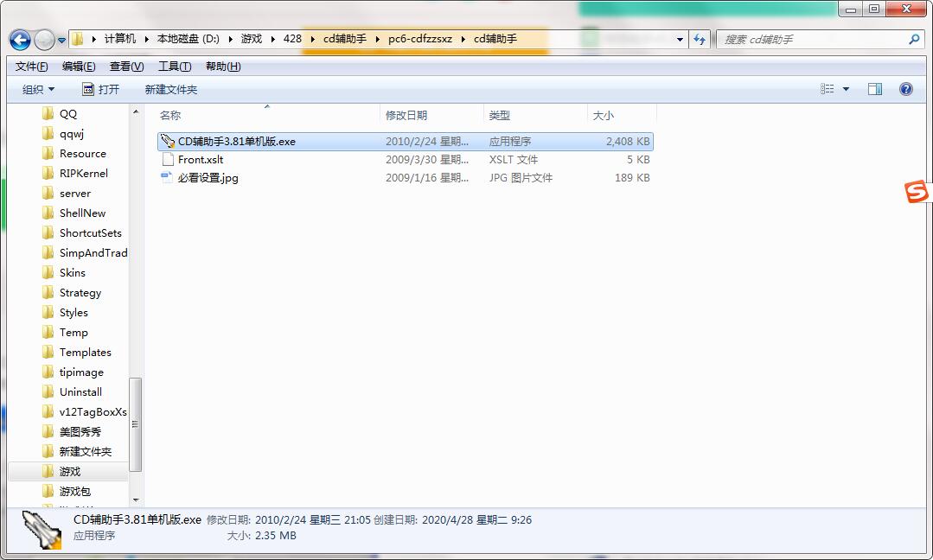Viewport: 933px width, 560px height.
Task: Expand arrow after 本地磁盘 (D:) breadcrumb
Action: pos(230,39)
